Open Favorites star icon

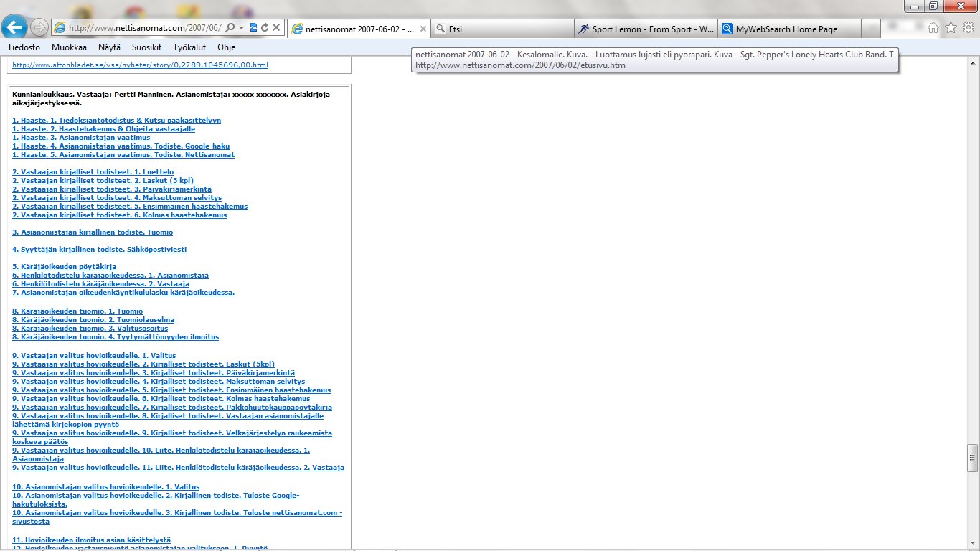[951, 28]
